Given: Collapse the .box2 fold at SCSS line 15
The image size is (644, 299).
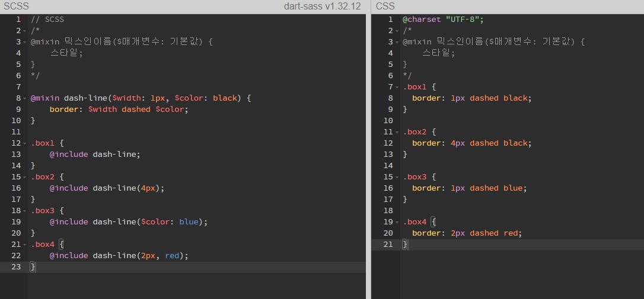Looking at the screenshot, I should pyautogui.click(x=25, y=177).
